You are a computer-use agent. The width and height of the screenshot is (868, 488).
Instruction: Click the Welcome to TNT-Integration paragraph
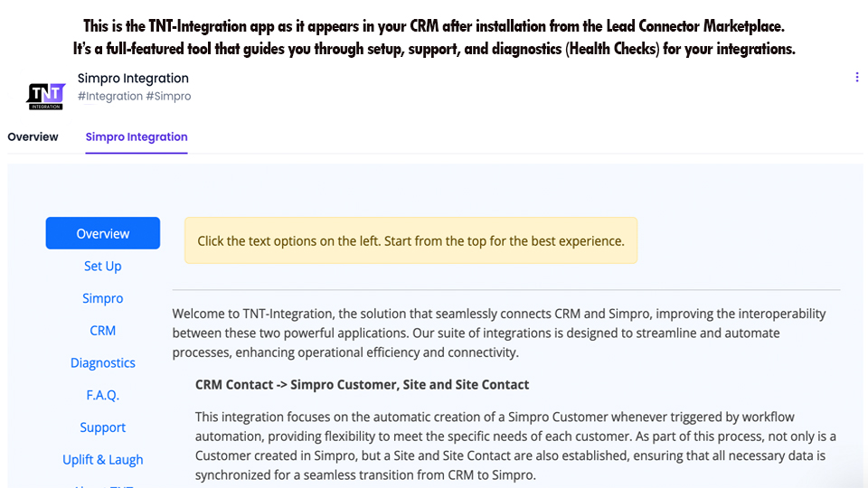(x=499, y=333)
